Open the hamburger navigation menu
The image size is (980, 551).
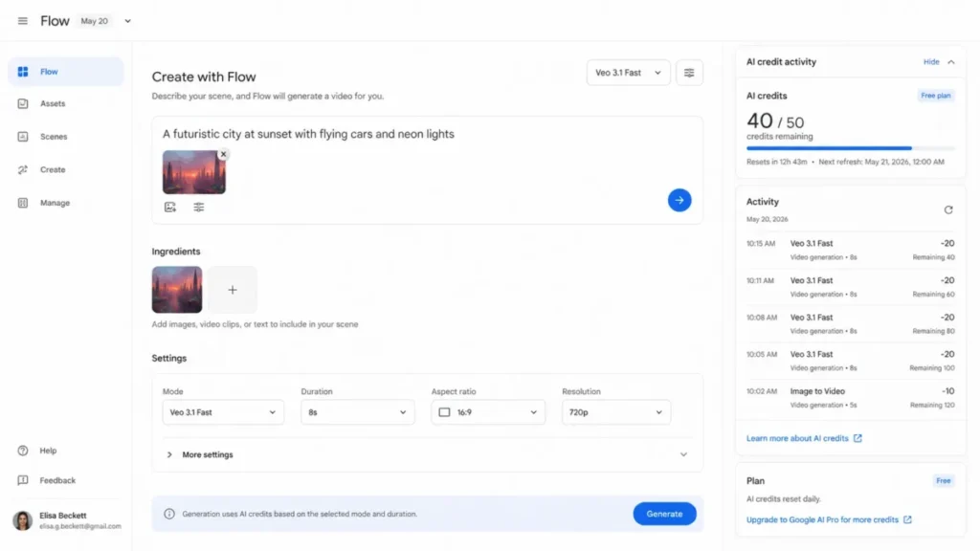coord(23,21)
